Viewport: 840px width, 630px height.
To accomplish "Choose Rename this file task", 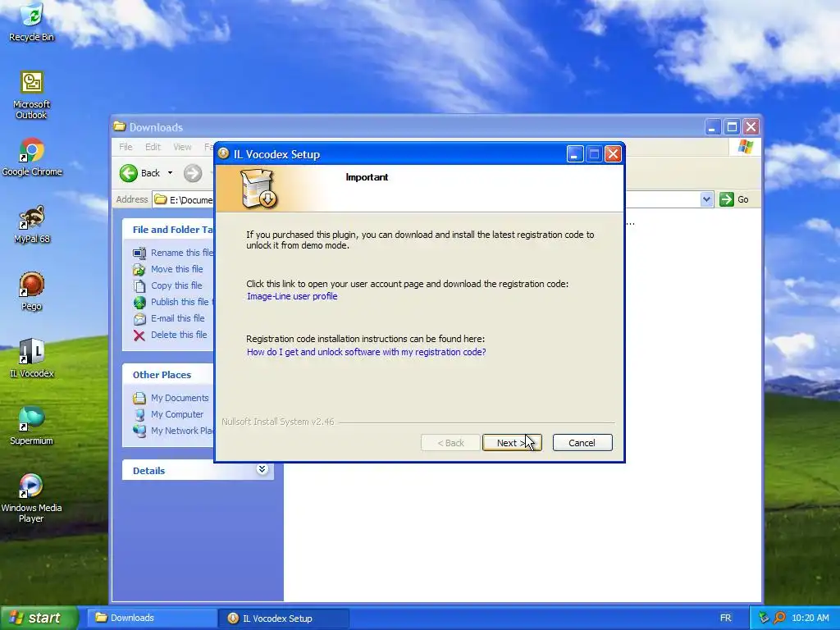I will coord(181,253).
